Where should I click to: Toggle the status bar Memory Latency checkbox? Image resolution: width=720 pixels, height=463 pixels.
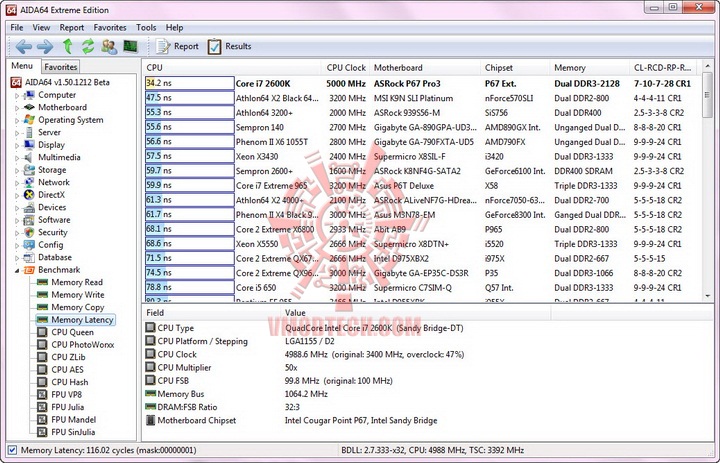point(12,450)
